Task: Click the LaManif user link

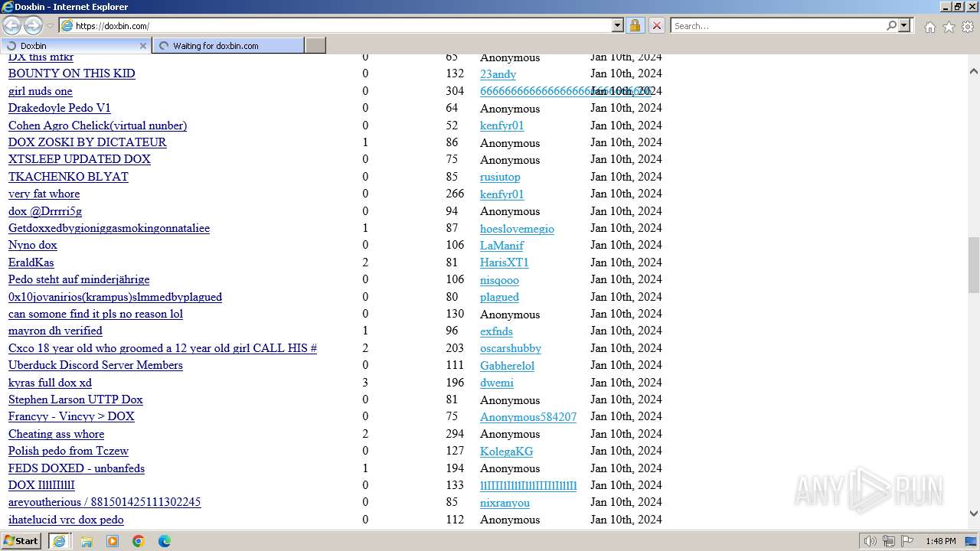Action: (x=501, y=246)
